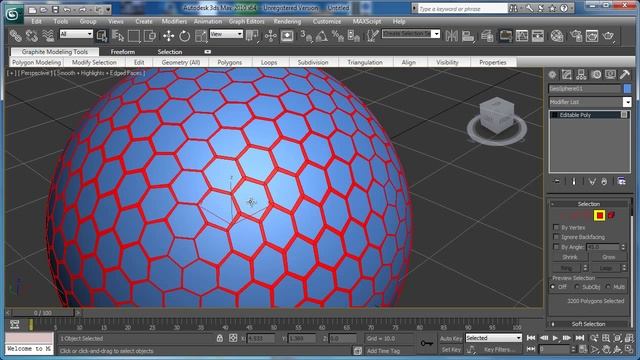Click the Shrink selection button
The height and width of the screenshot is (360, 640).
coord(570,257)
